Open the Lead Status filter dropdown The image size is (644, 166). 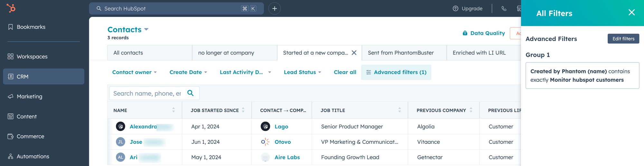[302, 72]
